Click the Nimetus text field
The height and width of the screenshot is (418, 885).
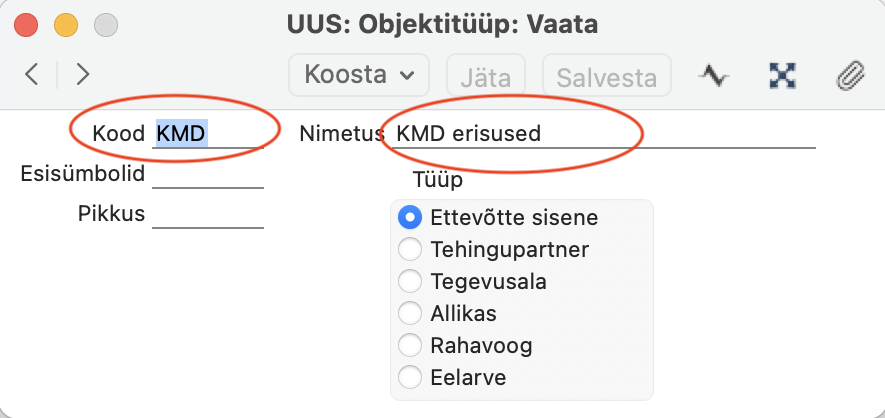603,134
